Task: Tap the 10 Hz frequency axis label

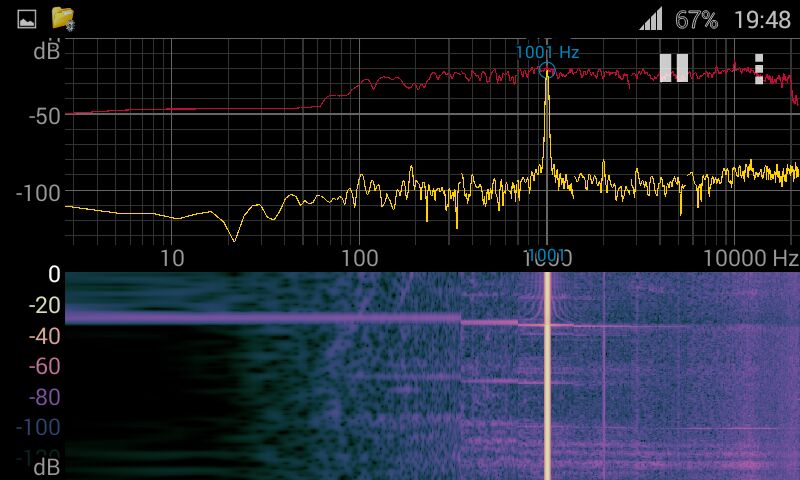Action: point(172,258)
